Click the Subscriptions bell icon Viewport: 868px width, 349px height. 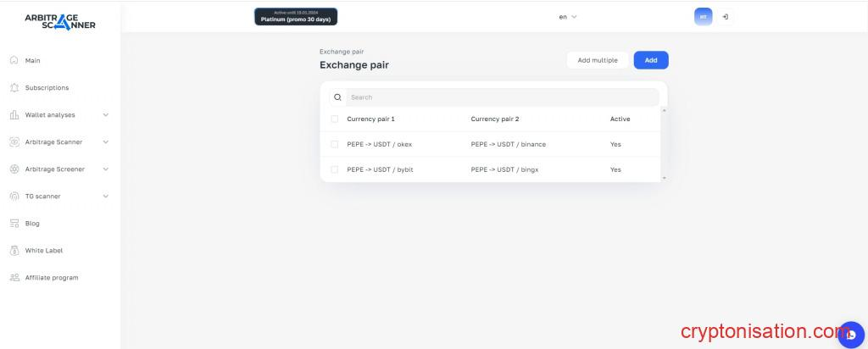(14, 87)
